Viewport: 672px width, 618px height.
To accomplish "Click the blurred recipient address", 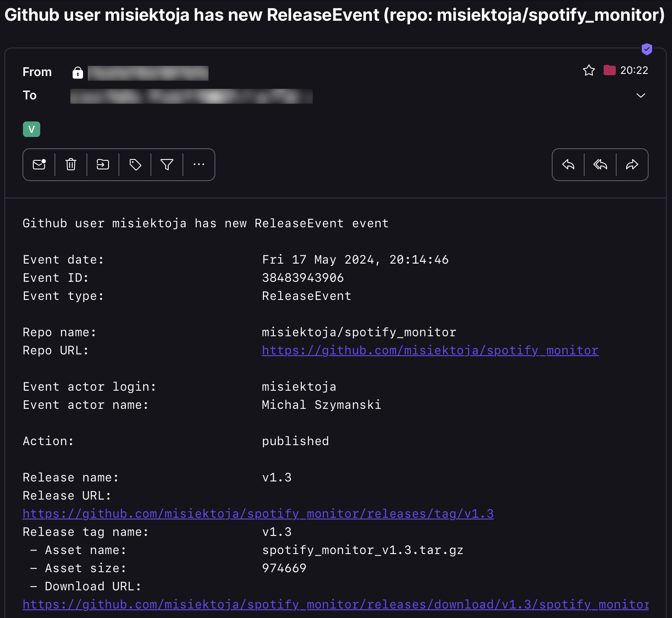I will 192,96.
